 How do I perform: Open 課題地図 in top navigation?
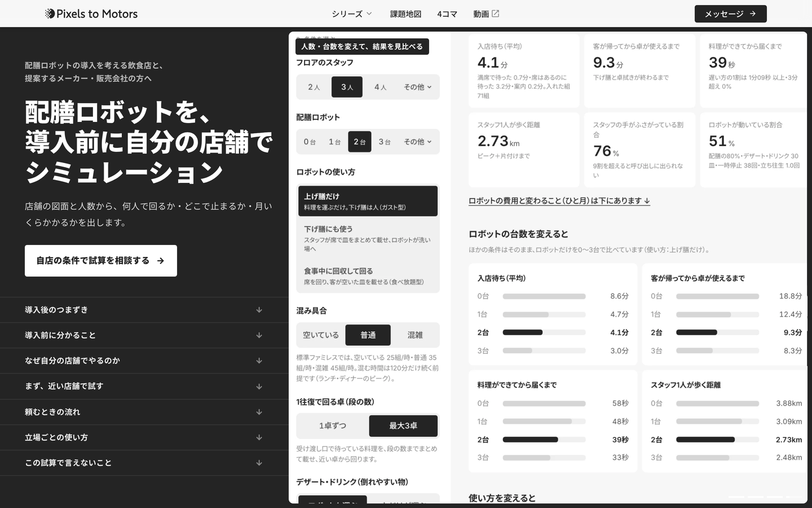(x=405, y=14)
